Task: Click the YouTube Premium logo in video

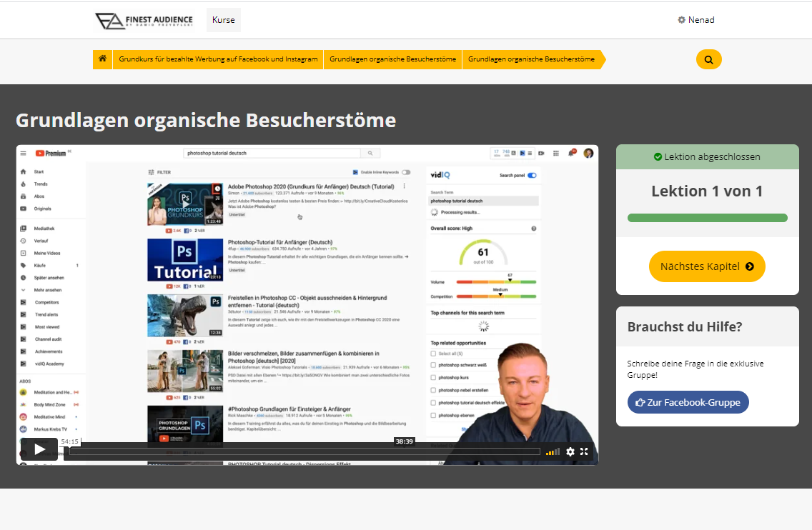Action: pyautogui.click(x=51, y=153)
